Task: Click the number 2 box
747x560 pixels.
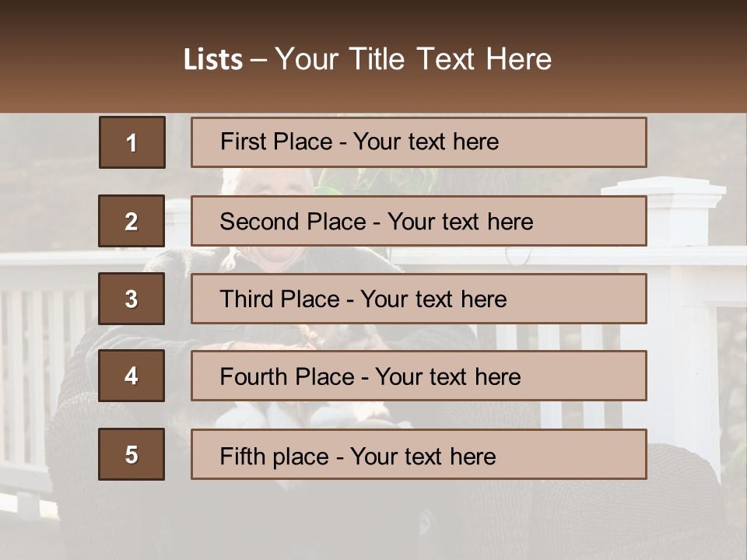Action: coord(132,221)
